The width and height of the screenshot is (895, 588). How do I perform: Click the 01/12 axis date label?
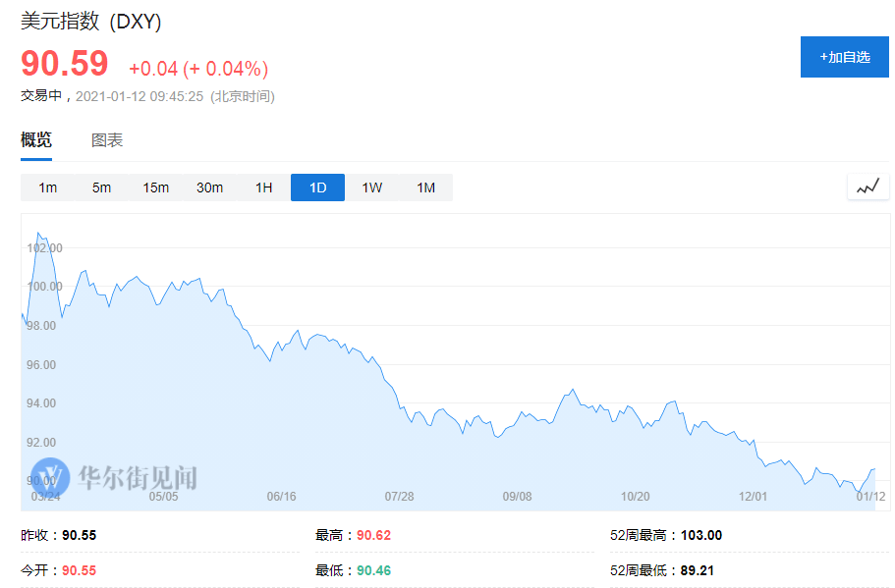[869, 496]
